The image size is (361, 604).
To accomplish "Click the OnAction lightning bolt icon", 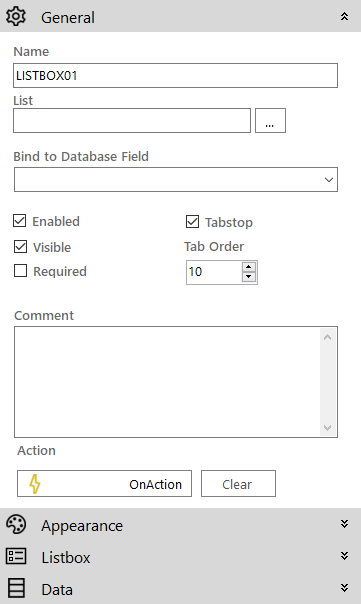I will click(x=35, y=484).
